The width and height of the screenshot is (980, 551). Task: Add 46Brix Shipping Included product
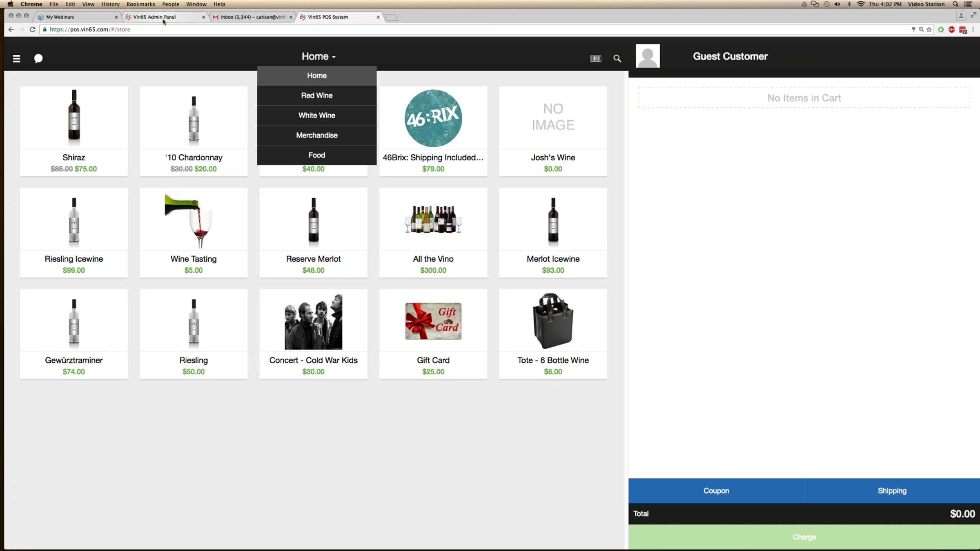pyautogui.click(x=433, y=131)
